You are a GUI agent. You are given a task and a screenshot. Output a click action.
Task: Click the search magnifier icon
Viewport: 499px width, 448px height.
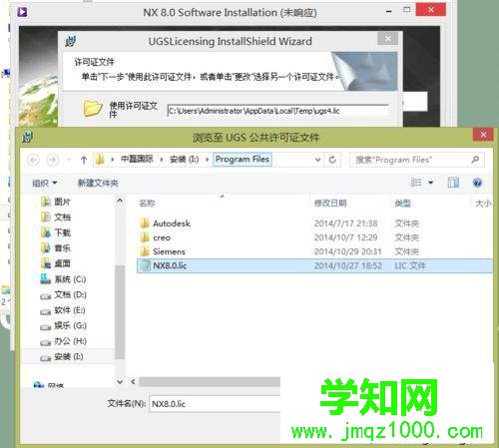tap(475, 160)
